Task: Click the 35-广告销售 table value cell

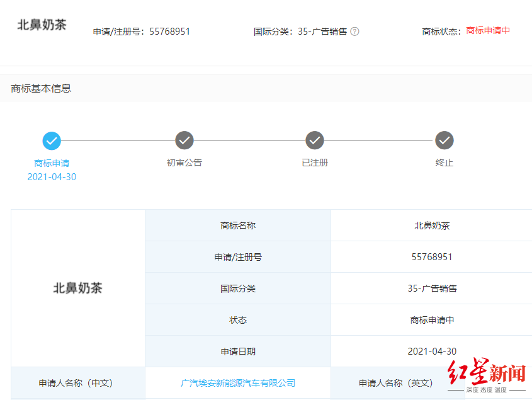Action: pyautogui.click(x=431, y=289)
